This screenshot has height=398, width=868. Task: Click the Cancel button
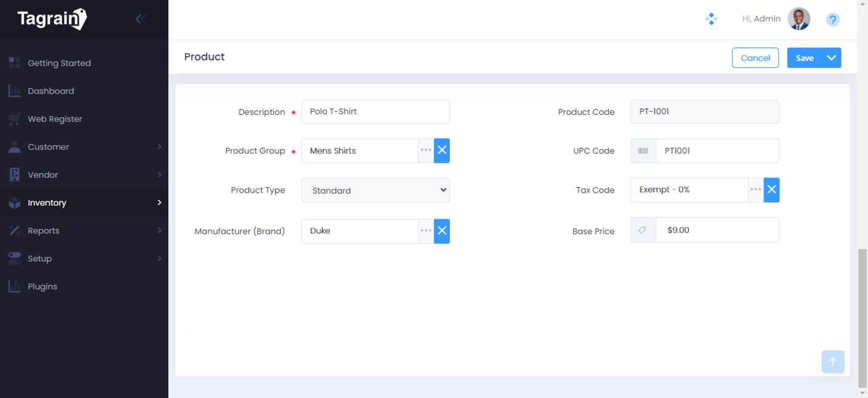click(x=754, y=57)
